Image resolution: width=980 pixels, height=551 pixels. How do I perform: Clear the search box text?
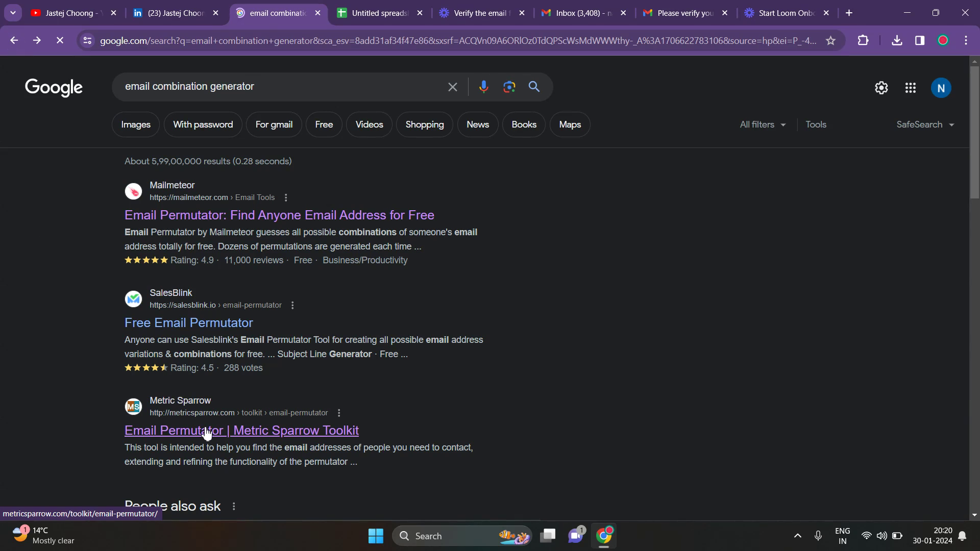click(x=452, y=87)
